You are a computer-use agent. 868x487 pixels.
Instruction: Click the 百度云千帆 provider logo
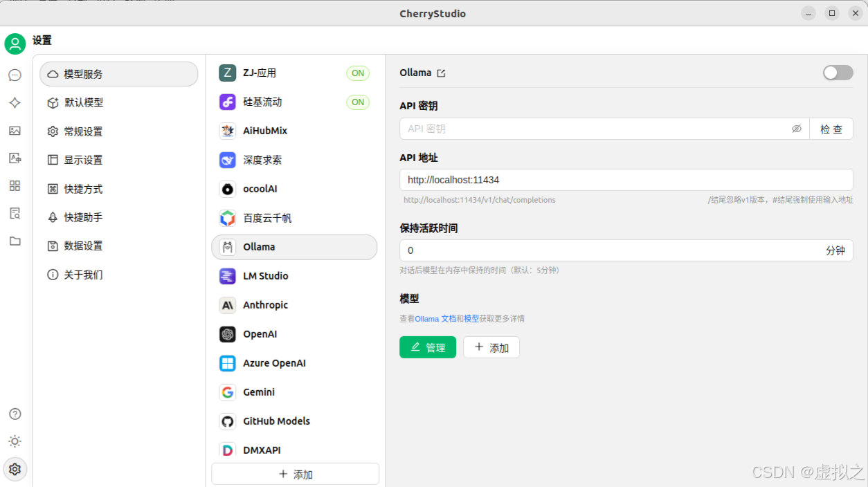(227, 218)
